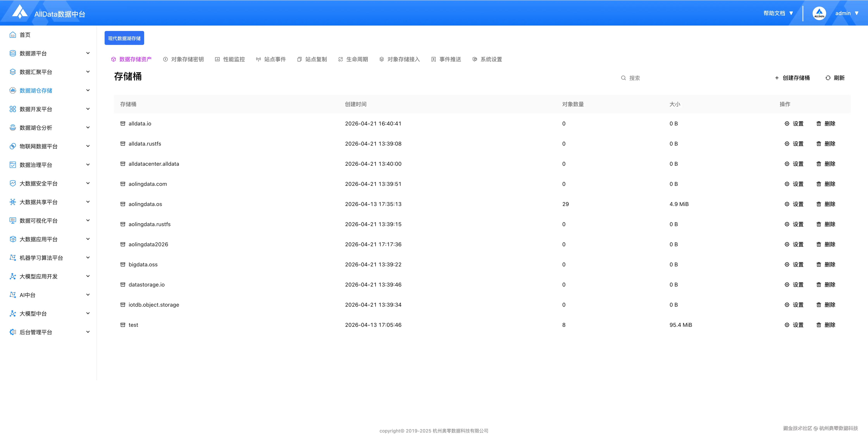Image resolution: width=868 pixels, height=441 pixels.
Task: Open the admin user dropdown arrow
Action: [857, 13]
